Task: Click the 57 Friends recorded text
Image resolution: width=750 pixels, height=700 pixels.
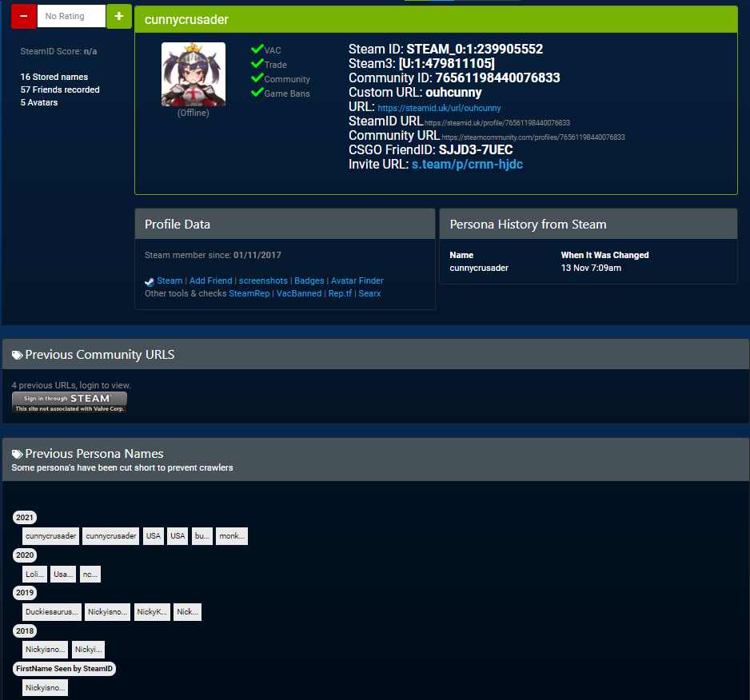Action: click(60, 89)
